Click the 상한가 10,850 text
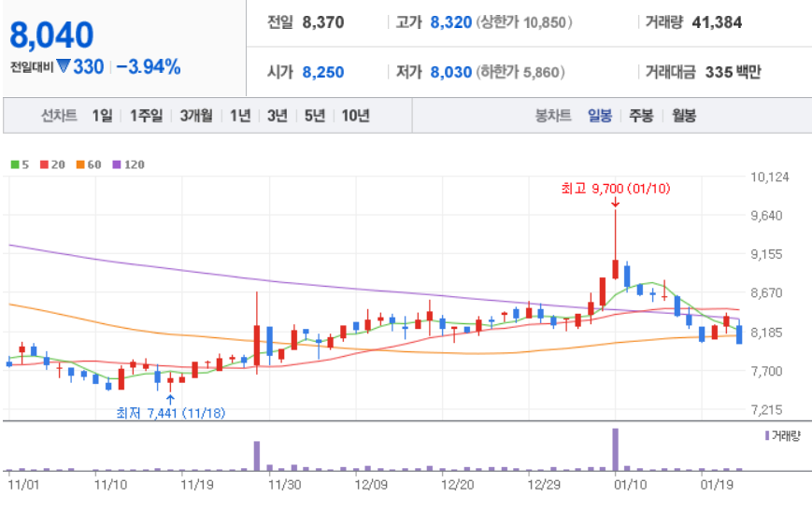This screenshot has height=511, width=812. point(524,22)
